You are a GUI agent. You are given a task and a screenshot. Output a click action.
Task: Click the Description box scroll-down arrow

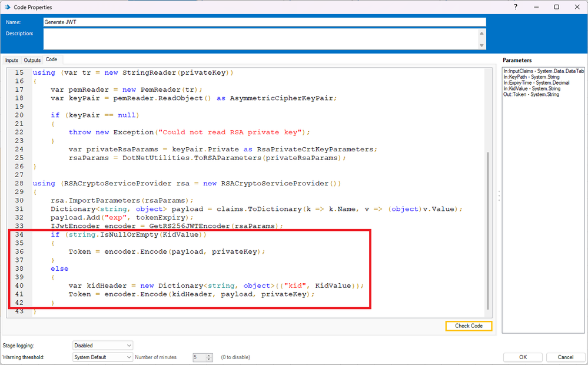(483, 45)
